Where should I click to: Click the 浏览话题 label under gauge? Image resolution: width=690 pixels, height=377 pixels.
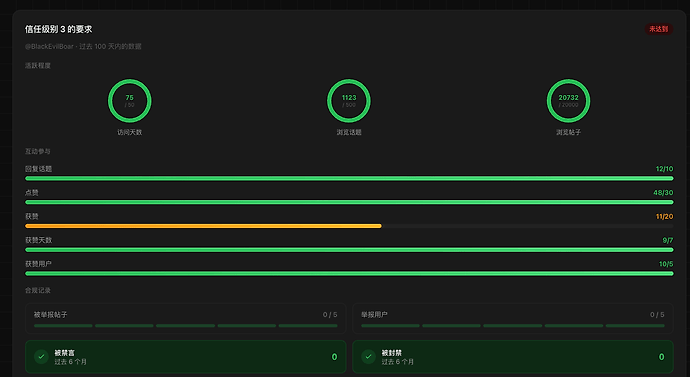click(x=349, y=132)
